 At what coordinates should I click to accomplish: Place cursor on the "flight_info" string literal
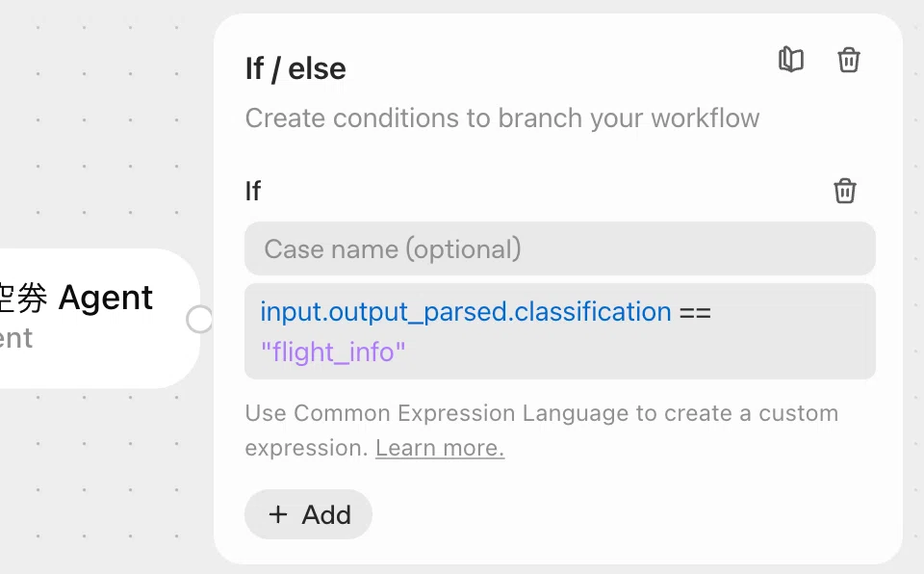[x=333, y=352]
